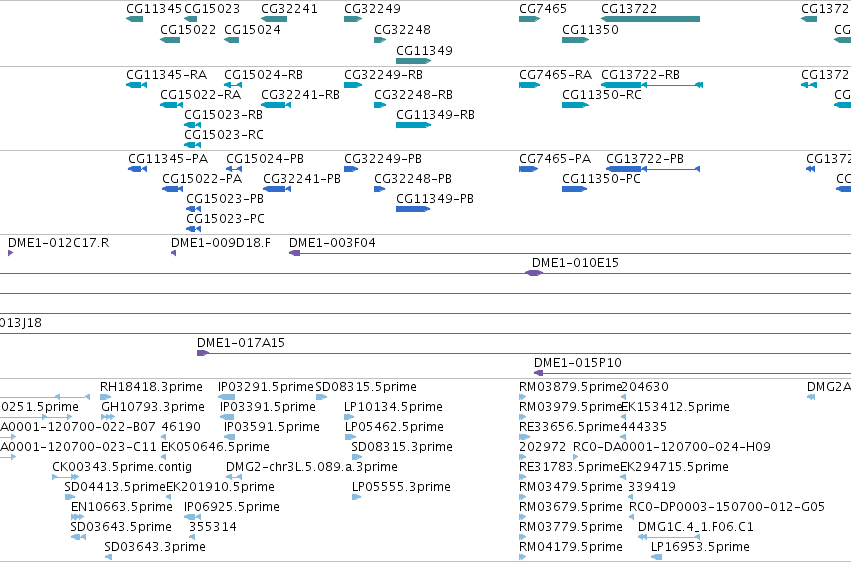This screenshot has height=562, width=851.
Task: Select protein CG15023-PC
Action: [x=225, y=219]
